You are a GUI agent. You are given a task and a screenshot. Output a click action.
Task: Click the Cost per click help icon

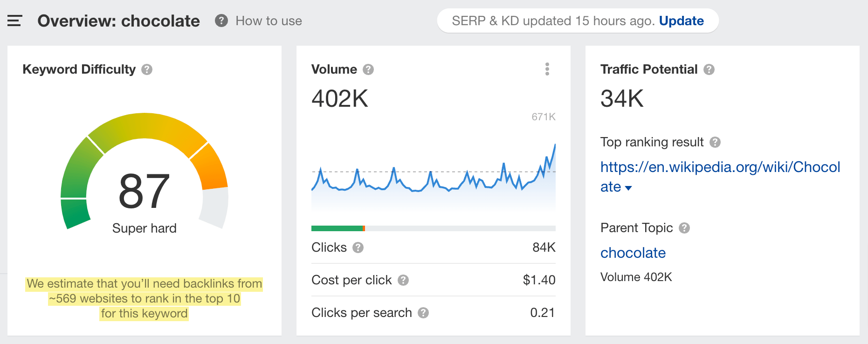coord(403,280)
